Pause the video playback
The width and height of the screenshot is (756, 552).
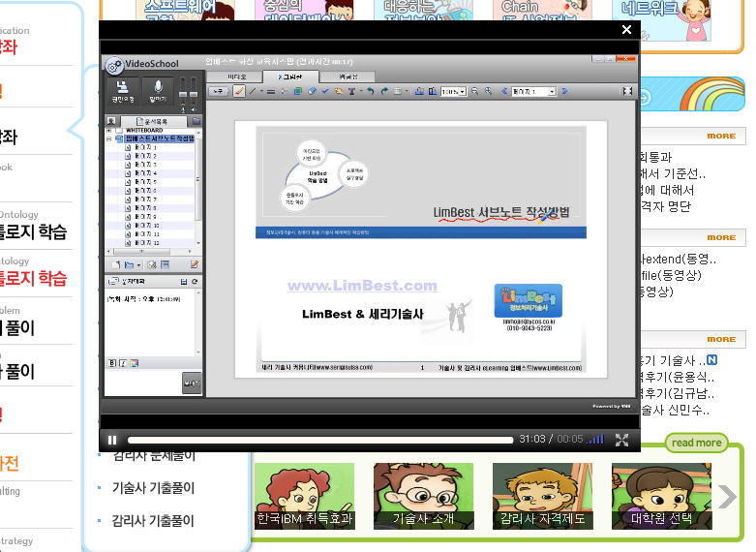(x=112, y=440)
